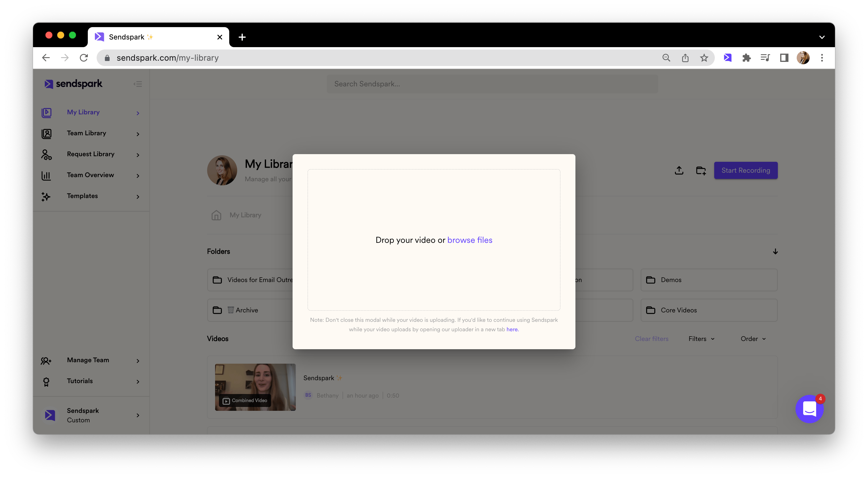
Task: Click the Templates sparkle icon
Action: tap(46, 197)
